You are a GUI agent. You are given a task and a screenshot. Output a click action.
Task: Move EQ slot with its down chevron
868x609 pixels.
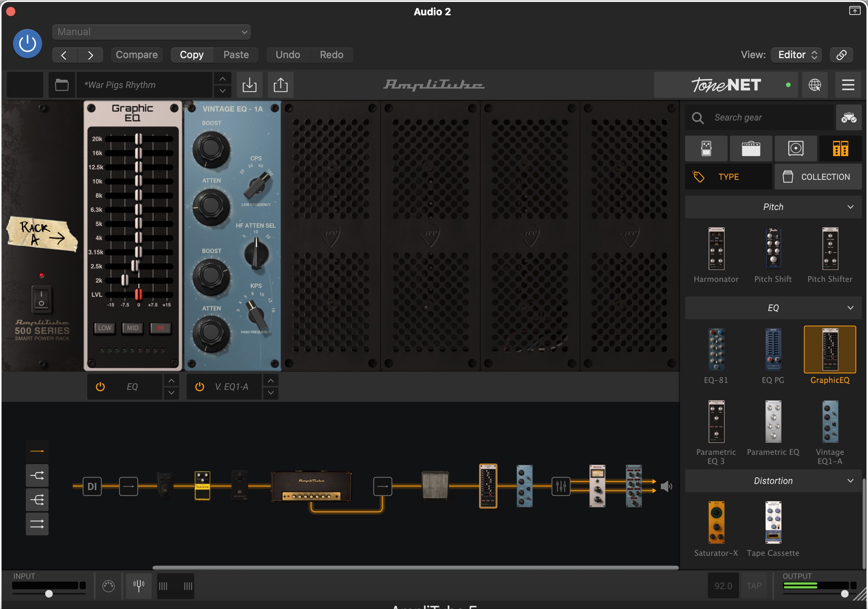click(171, 393)
